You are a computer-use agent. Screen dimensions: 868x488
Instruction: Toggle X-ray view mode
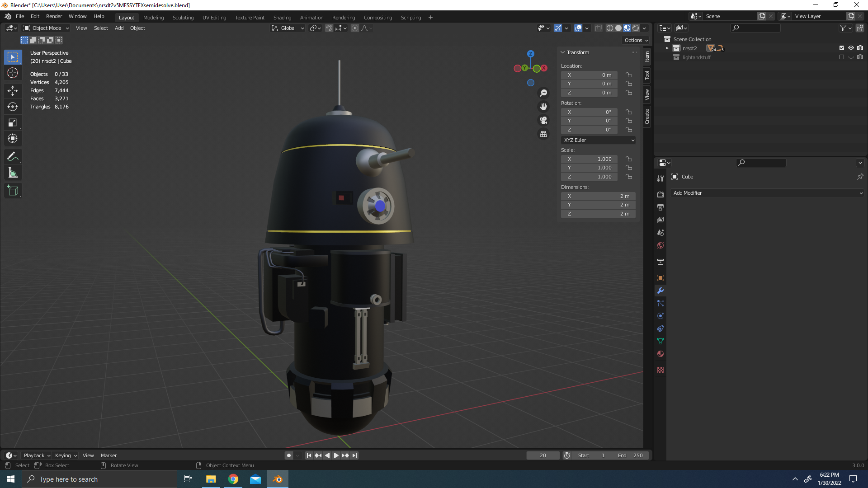598,28
